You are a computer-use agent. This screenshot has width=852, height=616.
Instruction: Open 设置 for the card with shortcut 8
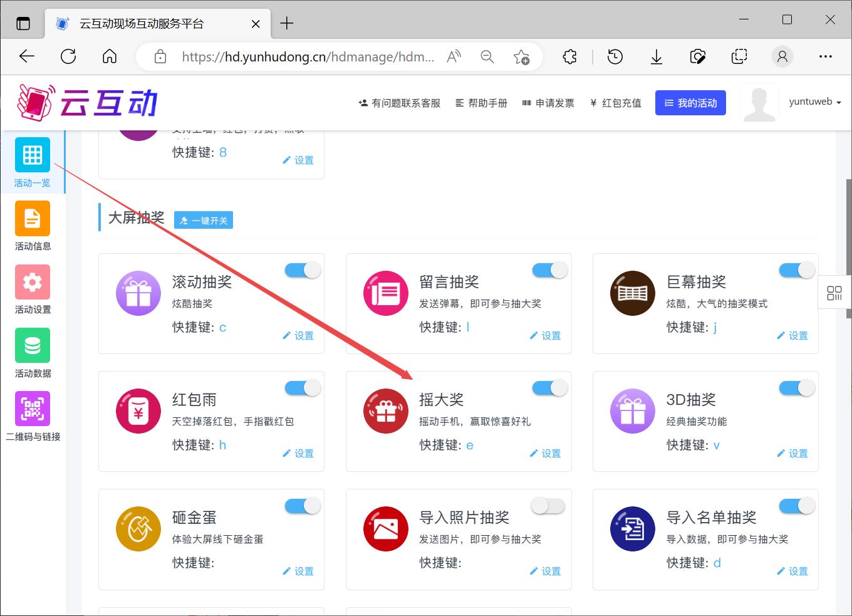[x=298, y=160]
